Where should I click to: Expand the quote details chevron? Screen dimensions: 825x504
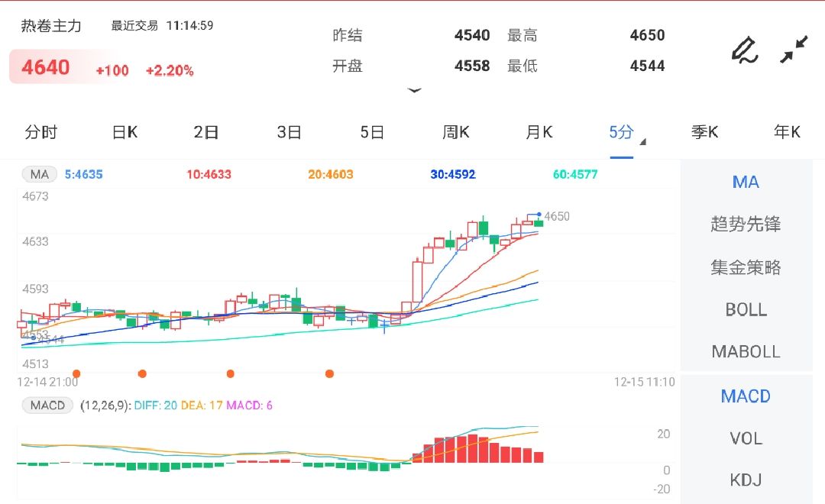(x=415, y=90)
